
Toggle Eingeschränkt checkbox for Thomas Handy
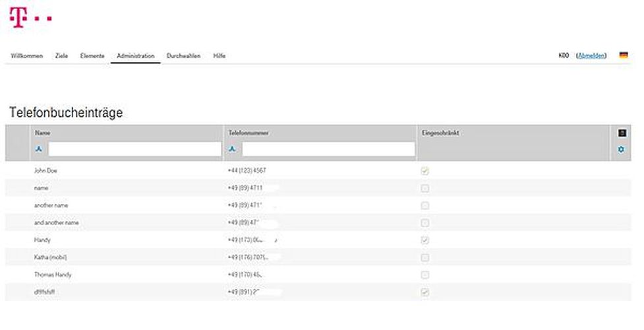[x=425, y=275]
